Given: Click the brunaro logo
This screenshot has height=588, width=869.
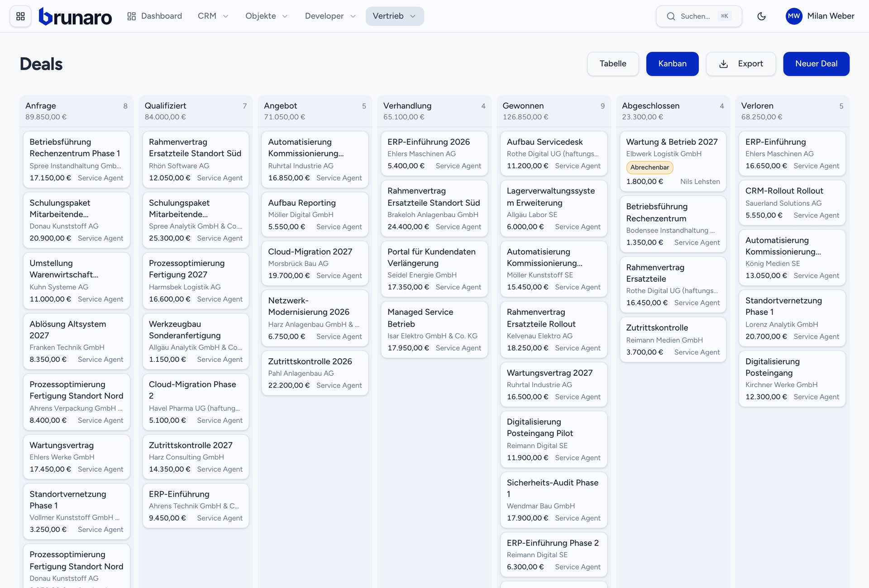Looking at the screenshot, I should [75, 16].
